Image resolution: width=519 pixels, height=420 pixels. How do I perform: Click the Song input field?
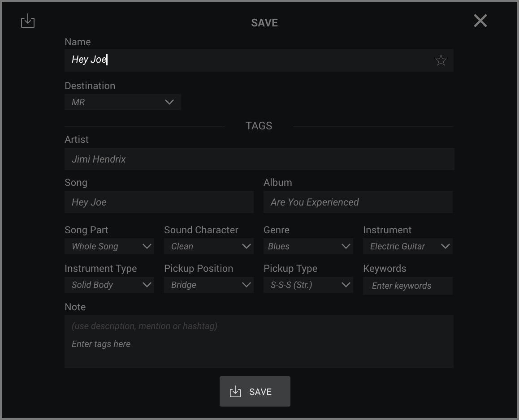(x=159, y=202)
